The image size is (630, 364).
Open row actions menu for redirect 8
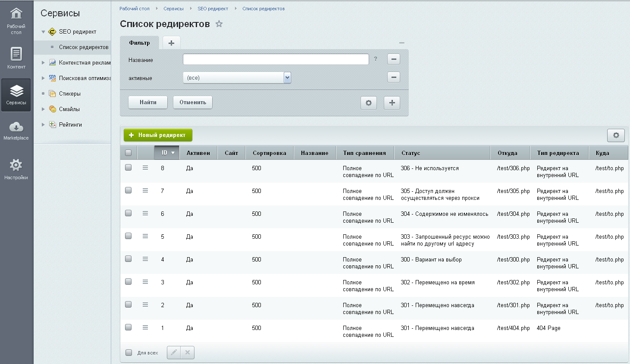pos(145,168)
